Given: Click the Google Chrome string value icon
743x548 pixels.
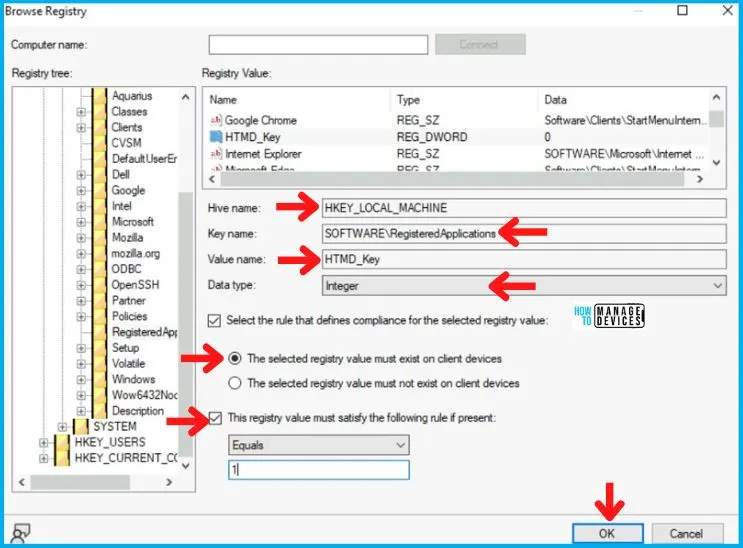Looking at the screenshot, I should (x=215, y=120).
